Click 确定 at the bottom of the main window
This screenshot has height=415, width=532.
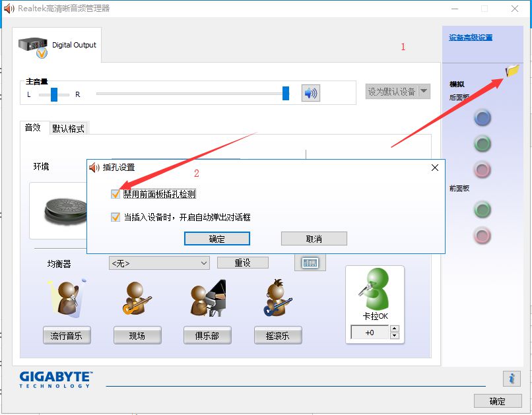[x=498, y=401]
